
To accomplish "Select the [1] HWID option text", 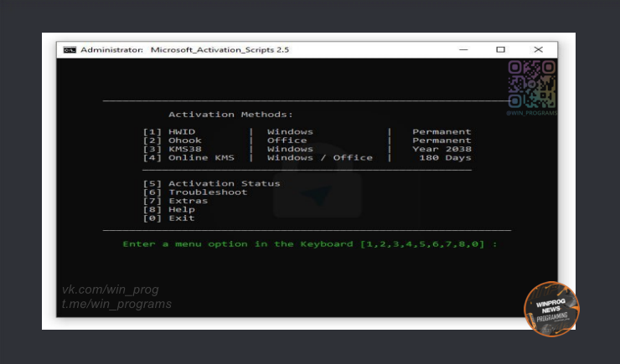I will (x=169, y=132).
